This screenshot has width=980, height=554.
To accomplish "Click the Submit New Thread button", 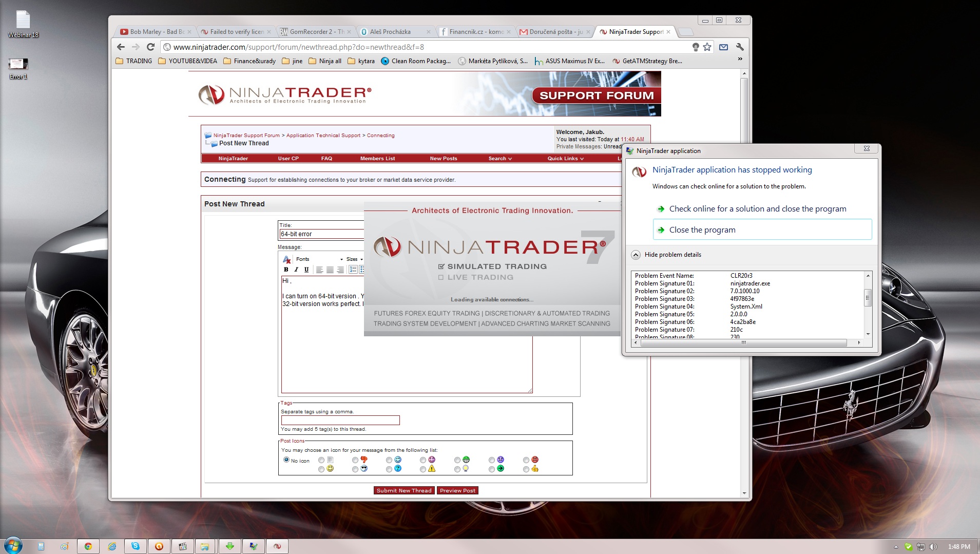I will 404,491.
